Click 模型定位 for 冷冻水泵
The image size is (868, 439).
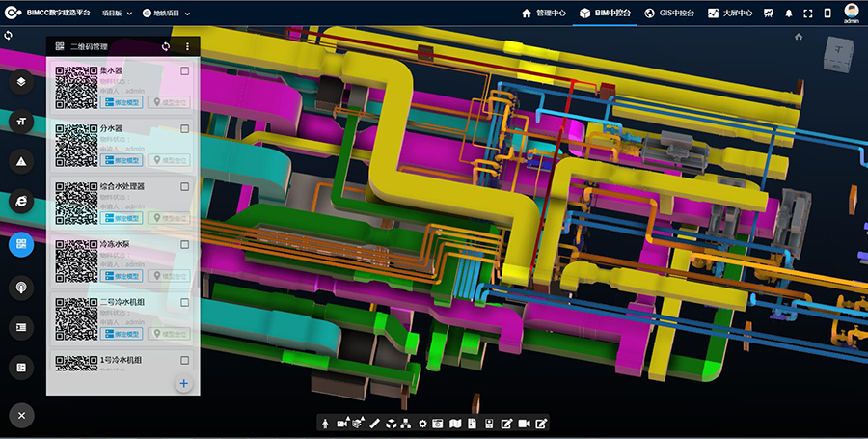click(x=169, y=276)
